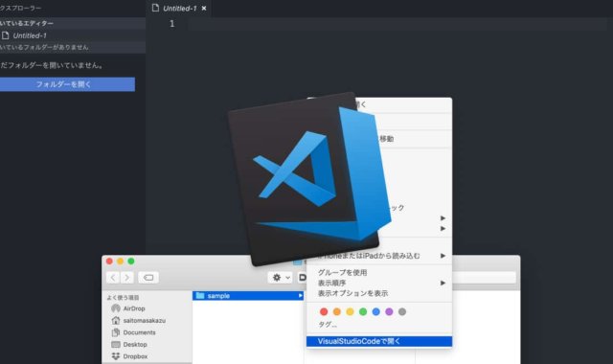613x364 pixels.
Task: Open Desktop in the Finder sidebar
Action: [x=135, y=345]
